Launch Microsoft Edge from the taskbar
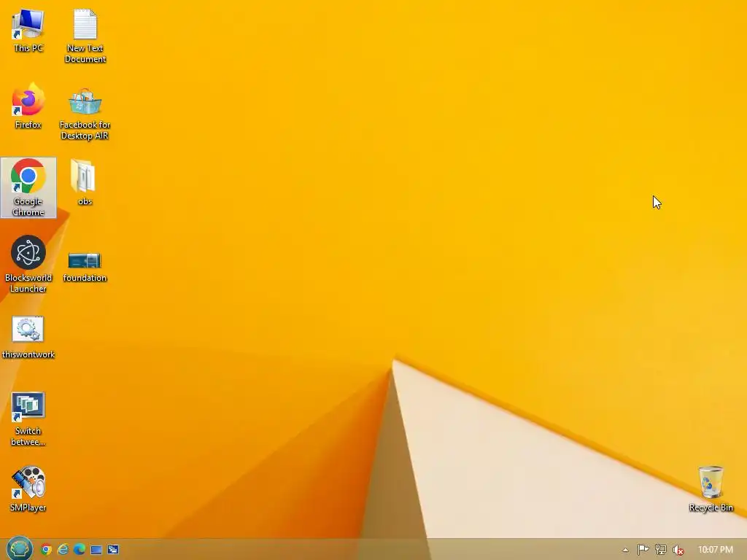Screen dimensions: 747x560 click(x=79, y=550)
